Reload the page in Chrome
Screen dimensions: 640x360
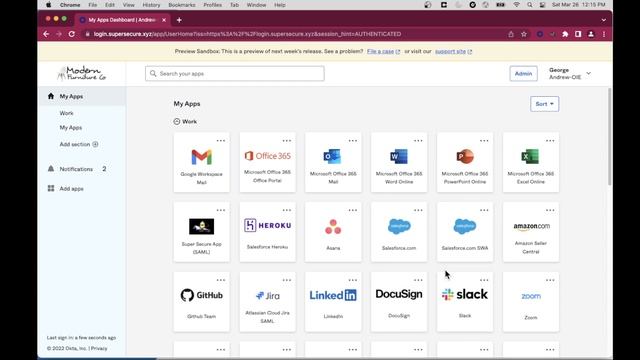(x=72, y=34)
